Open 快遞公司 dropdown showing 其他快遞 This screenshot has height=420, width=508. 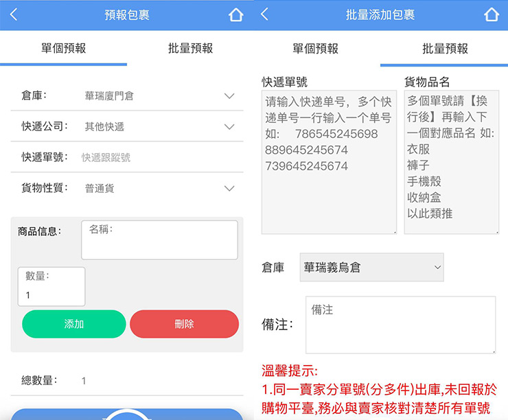127,126
